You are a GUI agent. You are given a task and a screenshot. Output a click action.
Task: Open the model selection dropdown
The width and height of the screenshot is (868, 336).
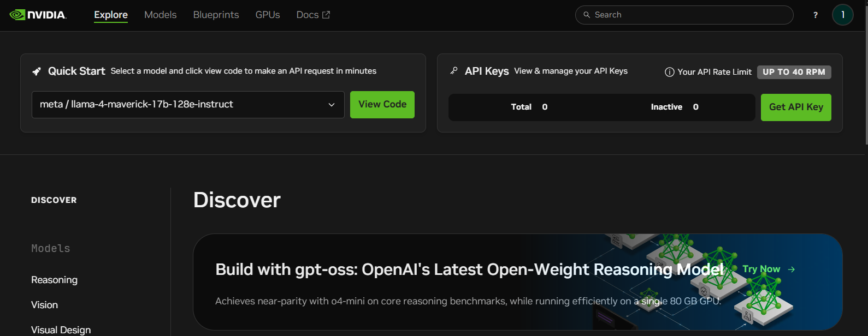tap(188, 105)
